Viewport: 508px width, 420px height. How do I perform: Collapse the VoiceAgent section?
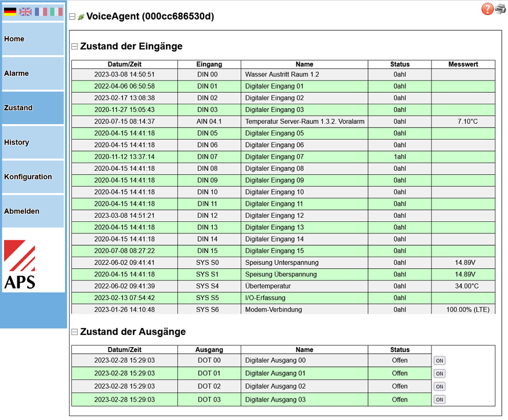tap(72, 16)
